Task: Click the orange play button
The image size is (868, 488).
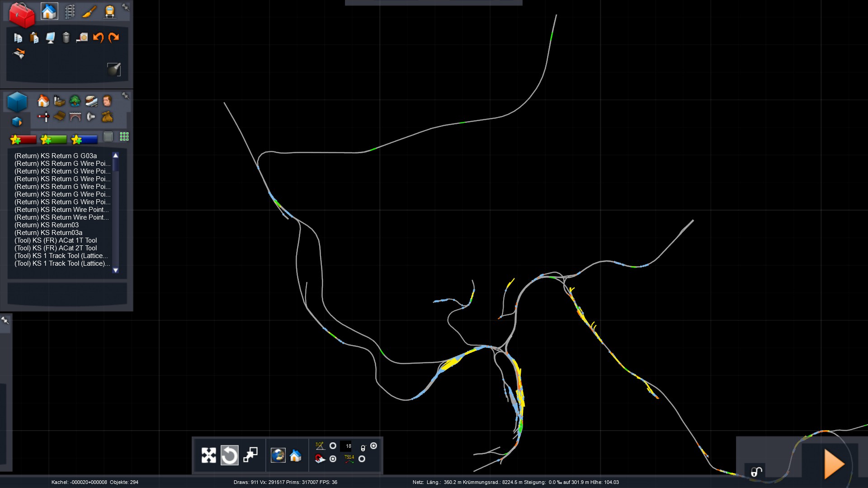Action: [x=834, y=464]
